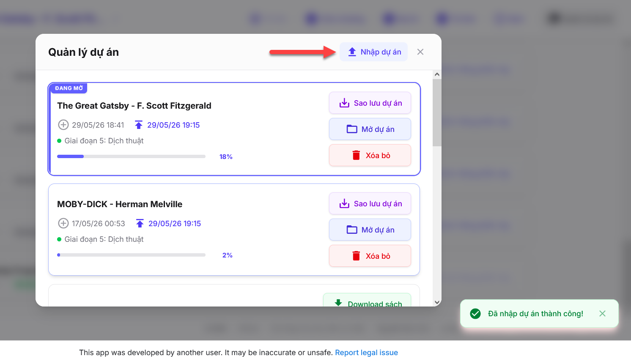
Task: Back up the MOBY-DICK project
Action: click(370, 203)
